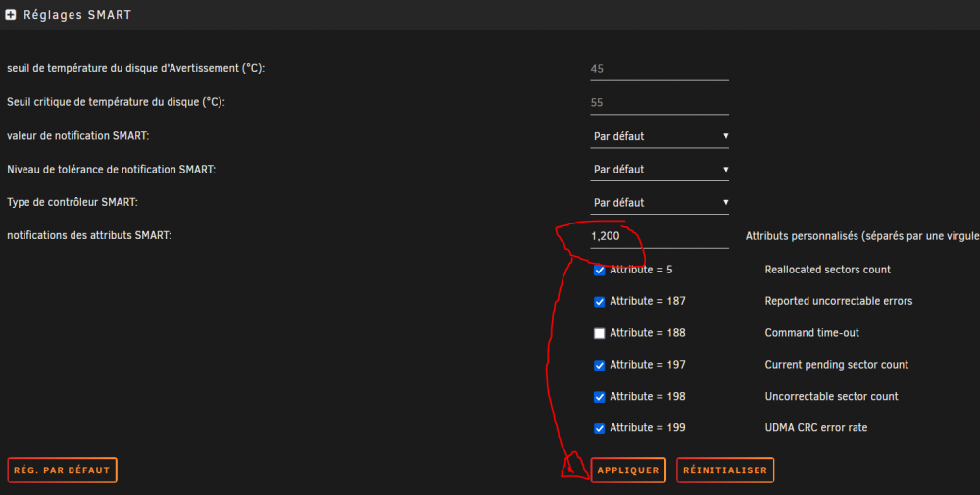Click the RÉINITIALISER button

coord(725,470)
